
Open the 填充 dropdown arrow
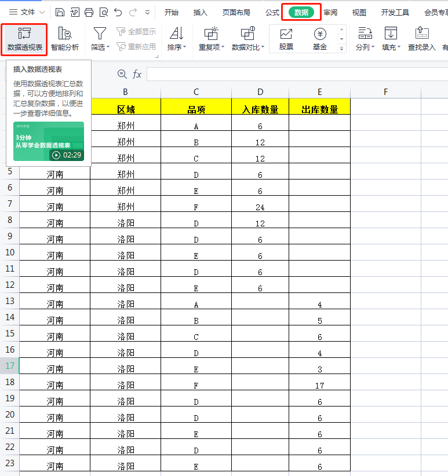click(x=399, y=47)
